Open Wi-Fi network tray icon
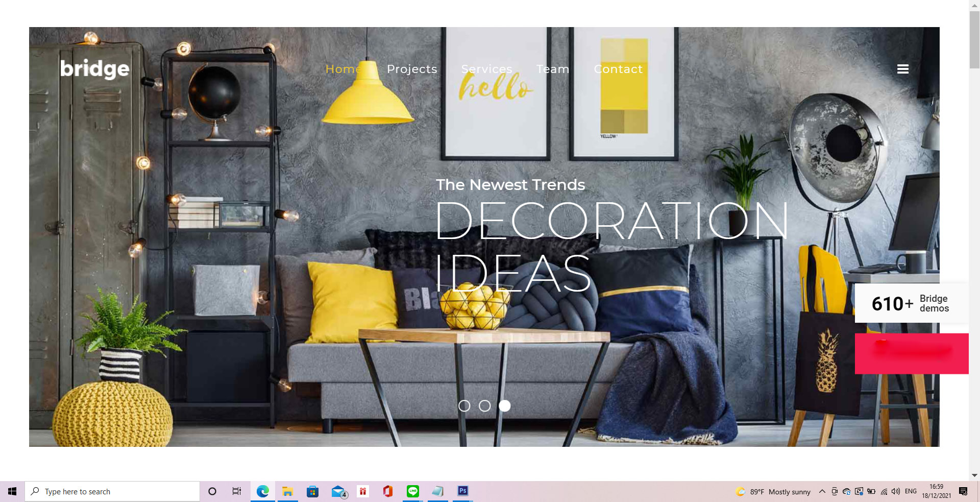The height and width of the screenshot is (502, 980). (x=884, y=491)
